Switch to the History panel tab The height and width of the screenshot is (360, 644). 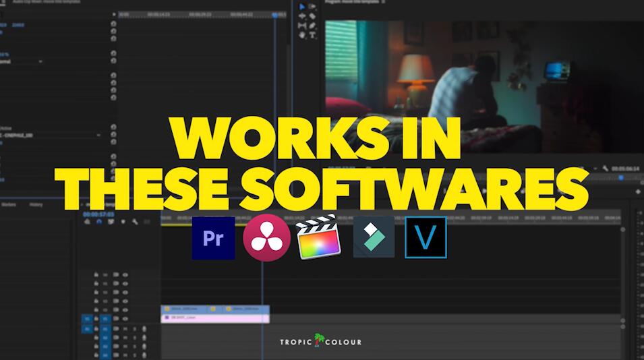[x=36, y=204]
